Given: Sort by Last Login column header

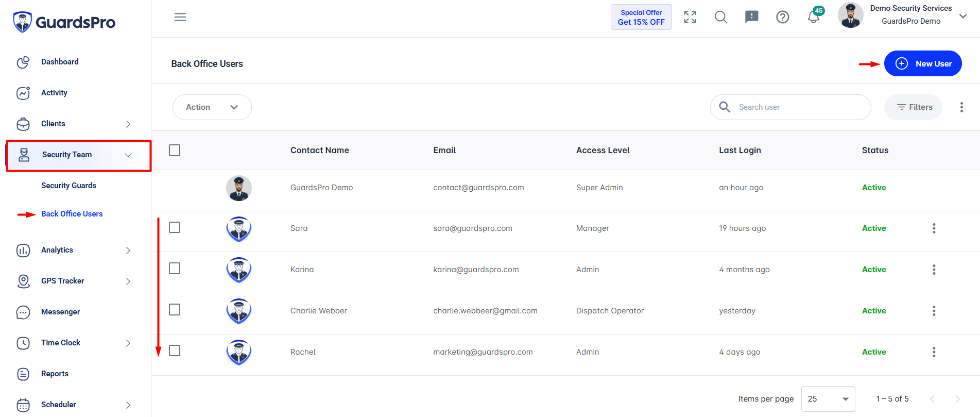Looking at the screenshot, I should pos(740,150).
